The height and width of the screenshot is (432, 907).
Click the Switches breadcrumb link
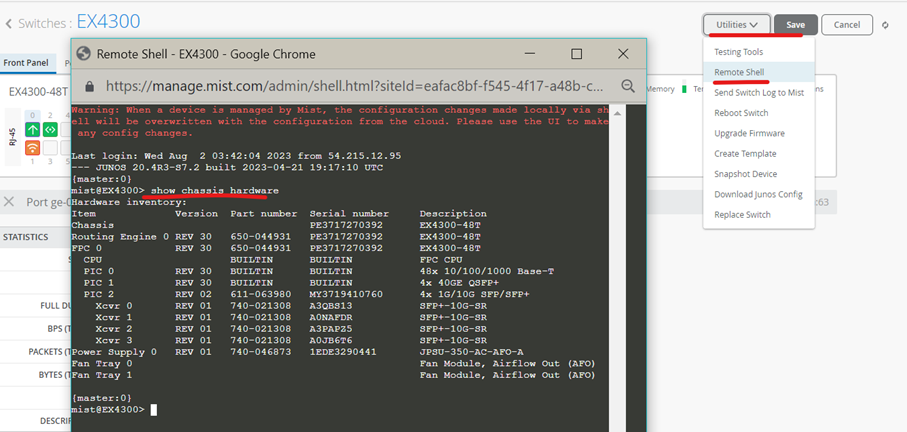coord(42,24)
